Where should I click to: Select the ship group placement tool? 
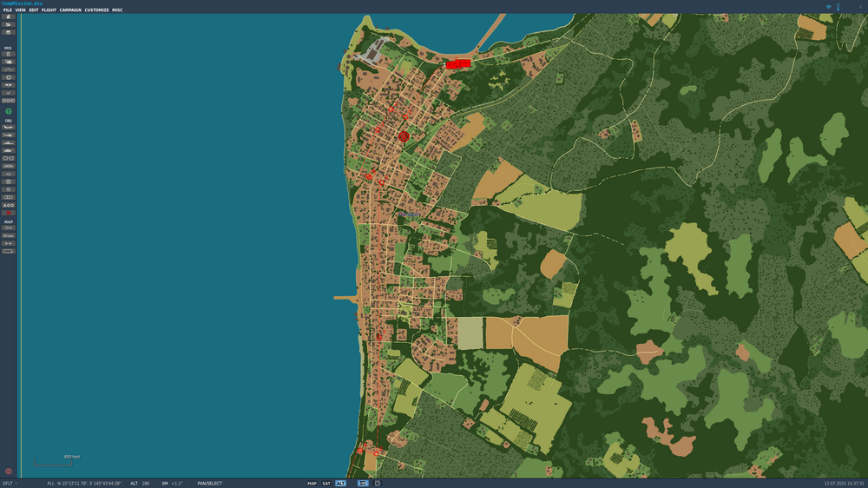[9, 143]
